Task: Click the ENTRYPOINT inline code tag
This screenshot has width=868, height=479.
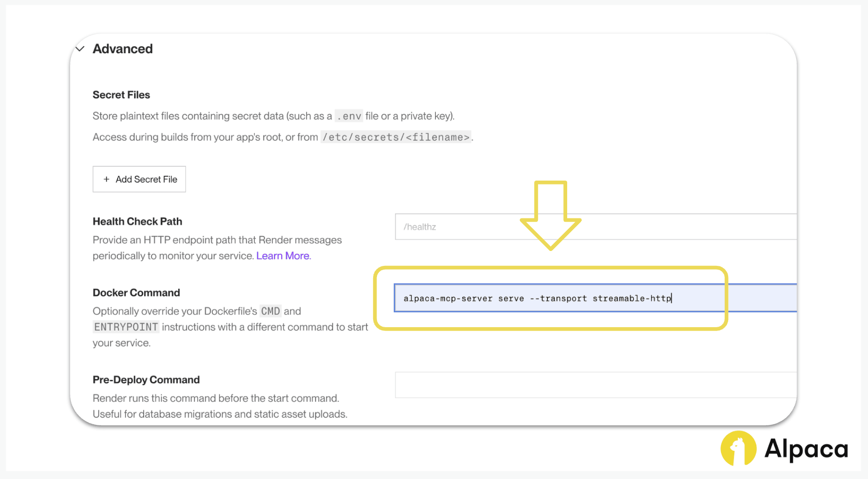Action: click(126, 327)
